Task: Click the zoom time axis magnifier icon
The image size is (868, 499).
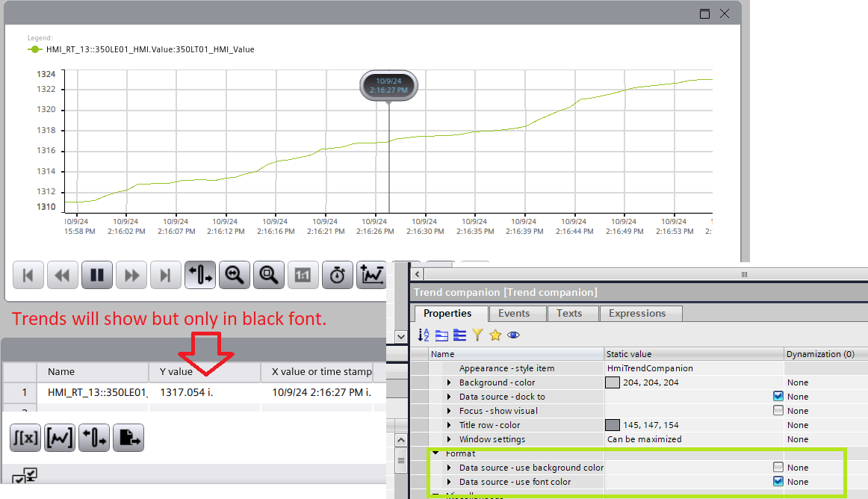Action: point(235,276)
